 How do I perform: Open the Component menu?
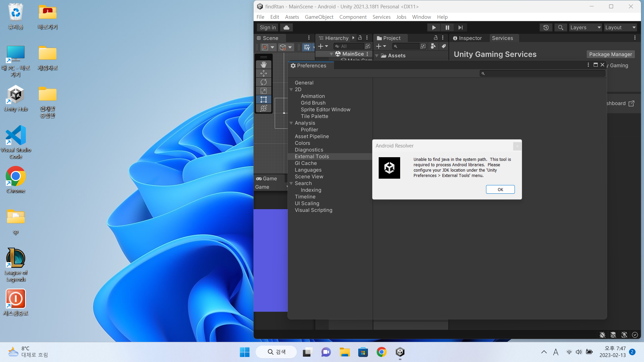(353, 17)
